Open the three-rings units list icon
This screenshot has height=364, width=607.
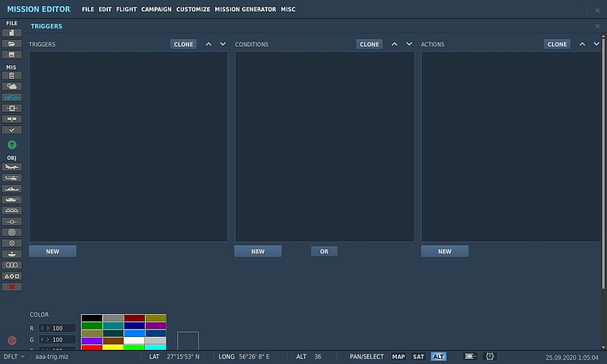point(11,265)
